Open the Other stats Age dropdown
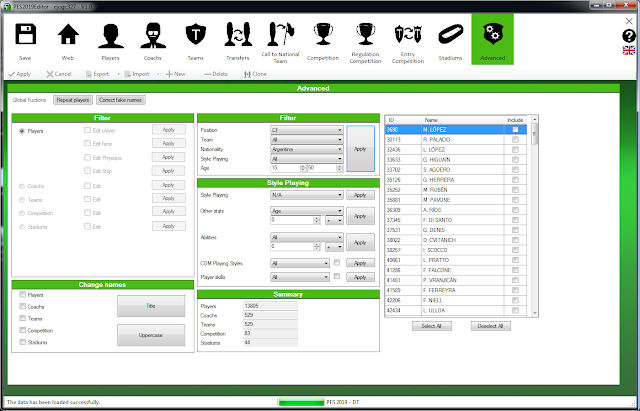Screen dimensions: 640x411 click(x=307, y=211)
